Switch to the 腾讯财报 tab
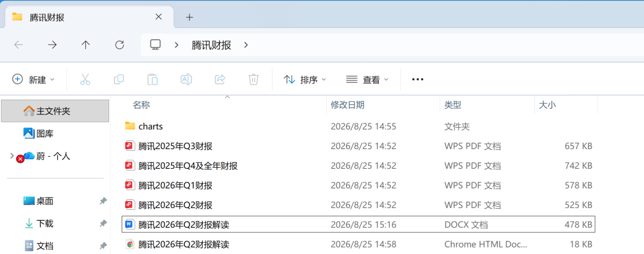Viewport: 644px width, 254px height. click(88, 17)
